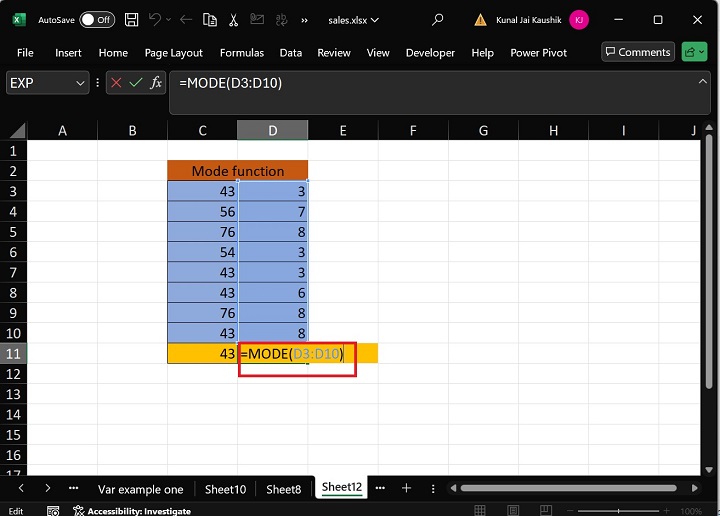Click the Cut scissors icon
The height and width of the screenshot is (516, 720).
tap(234, 20)
